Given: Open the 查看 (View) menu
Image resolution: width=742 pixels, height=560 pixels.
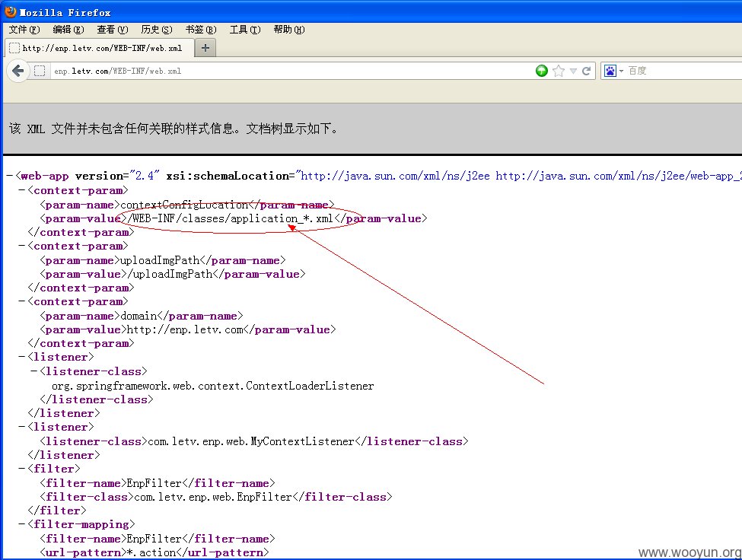Looking at the screenshot, I should point(112,30).
